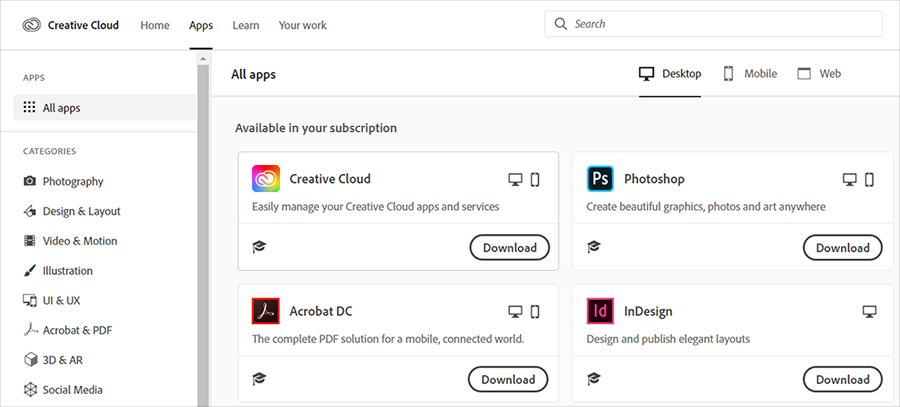
Task: Go to Your work in top navigation
Action: pyautogui.click(x=302, y=25)
